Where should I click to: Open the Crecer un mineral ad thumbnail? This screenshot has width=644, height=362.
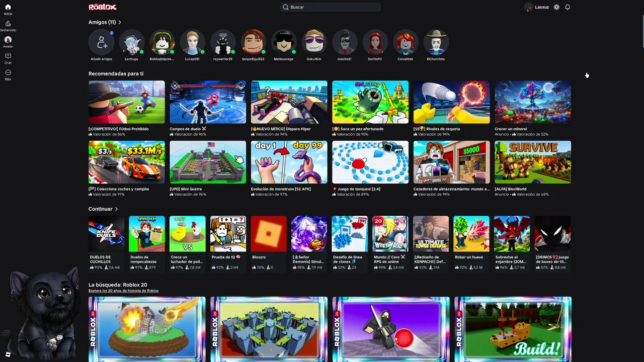[x=533, y=102]
